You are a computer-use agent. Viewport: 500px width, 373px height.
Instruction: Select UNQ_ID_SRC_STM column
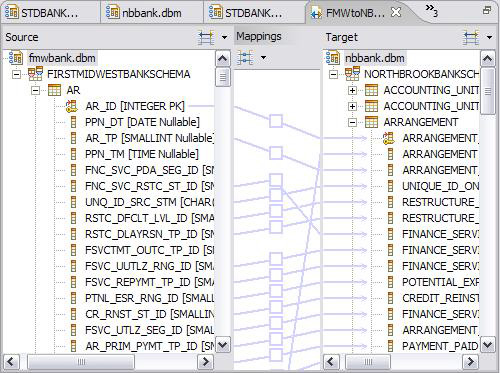click(149, 202)
